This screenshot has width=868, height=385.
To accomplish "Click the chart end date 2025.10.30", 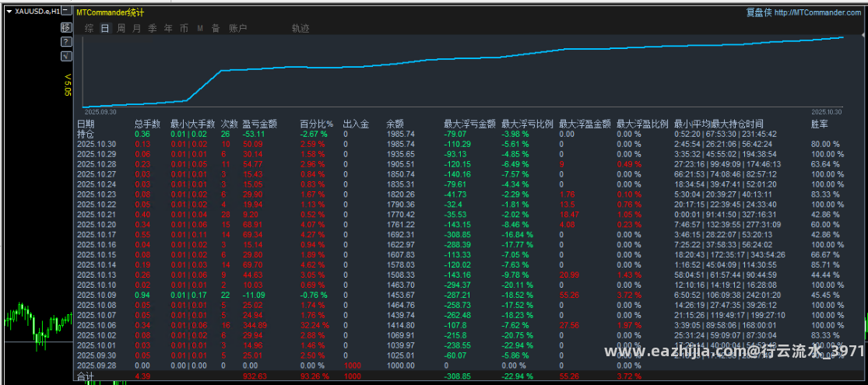I will click(x=826, y=111).
